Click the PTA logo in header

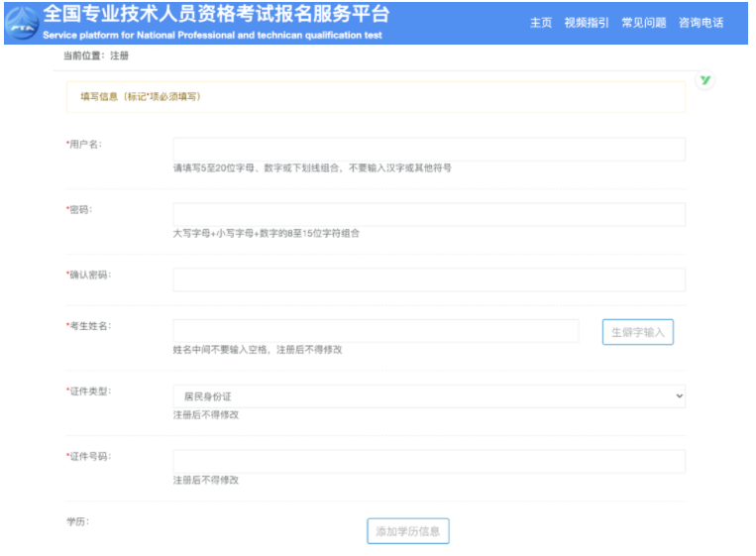[22, 24]
